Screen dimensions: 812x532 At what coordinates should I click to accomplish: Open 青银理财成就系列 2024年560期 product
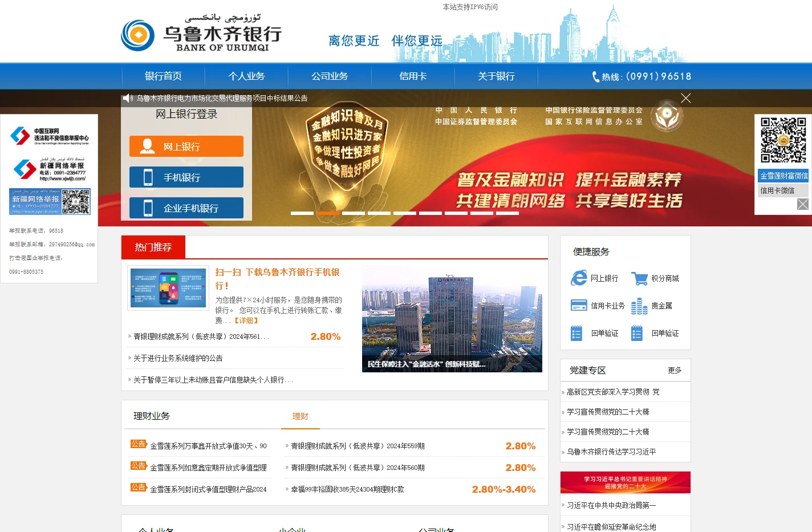pos(358,468)
